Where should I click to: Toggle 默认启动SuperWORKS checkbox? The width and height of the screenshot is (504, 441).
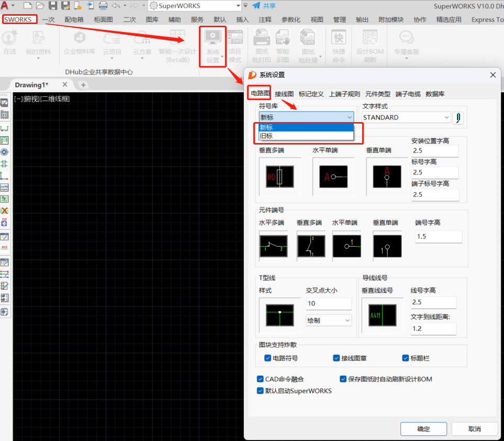[x=260, y=391]
